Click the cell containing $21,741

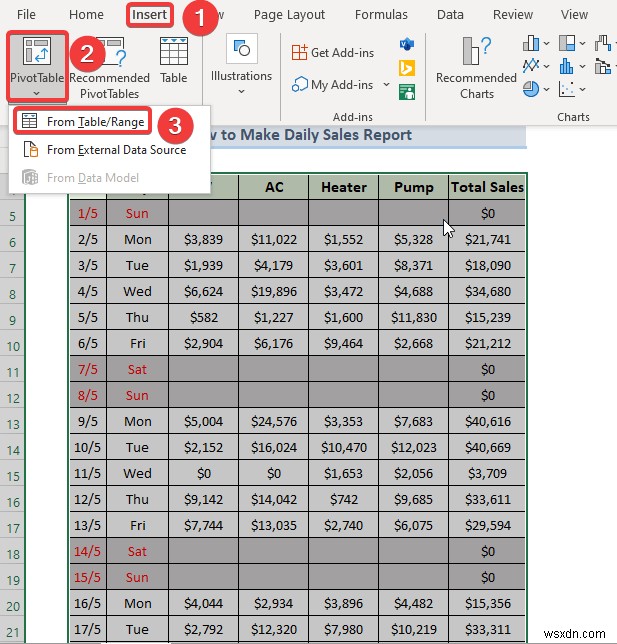tap(487, 239)
